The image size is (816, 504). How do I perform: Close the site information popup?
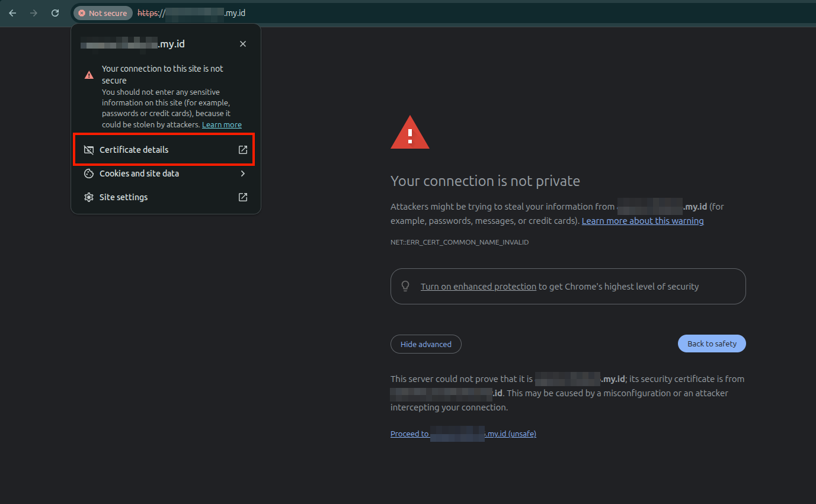pos(243,44)
